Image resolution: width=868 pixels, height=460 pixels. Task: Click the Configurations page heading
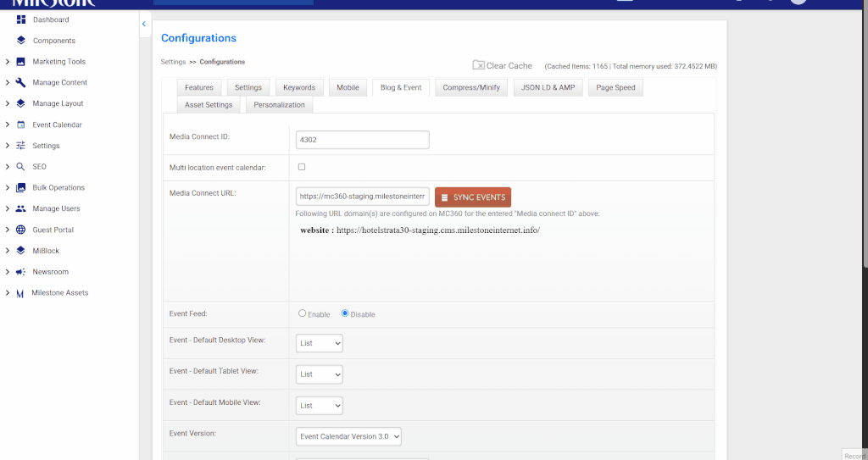tap(198, 38)
